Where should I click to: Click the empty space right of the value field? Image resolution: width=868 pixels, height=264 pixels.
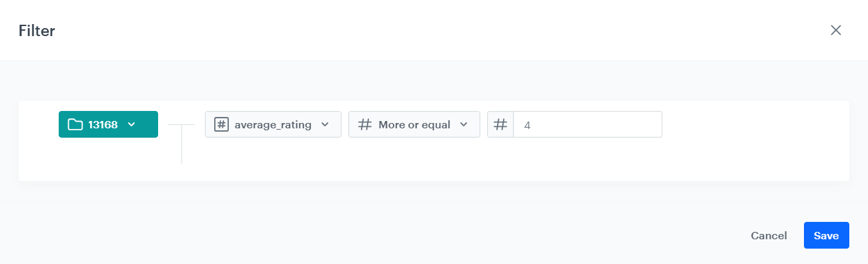pos(754,124)
